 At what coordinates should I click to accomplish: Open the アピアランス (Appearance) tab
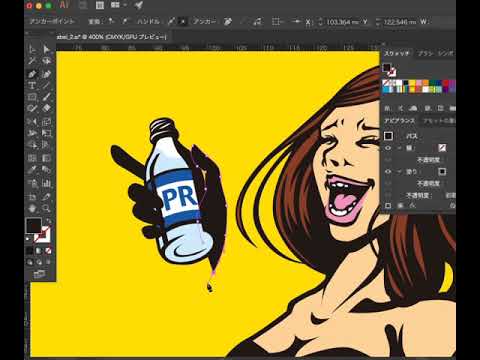tap(399, 121)
